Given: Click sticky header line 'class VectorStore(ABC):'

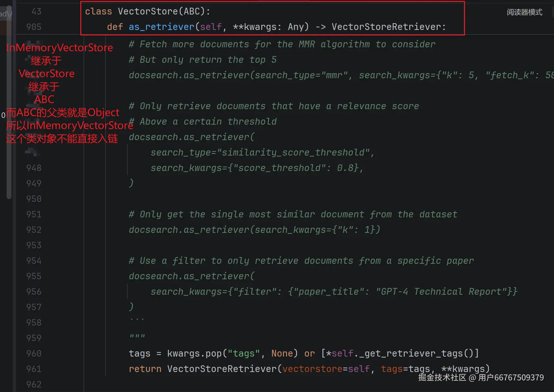Looking at the screenshot, I should coord(148,11).
